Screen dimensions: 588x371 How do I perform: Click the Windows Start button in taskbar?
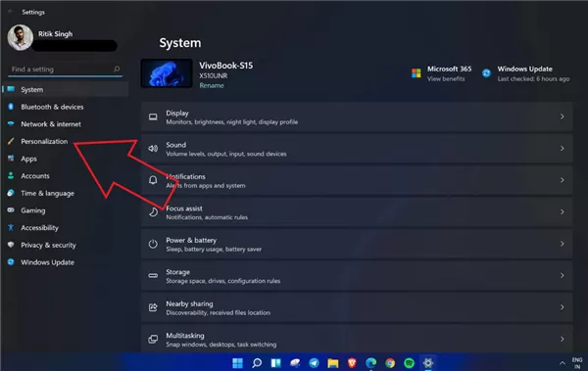(x=237, y=363)
